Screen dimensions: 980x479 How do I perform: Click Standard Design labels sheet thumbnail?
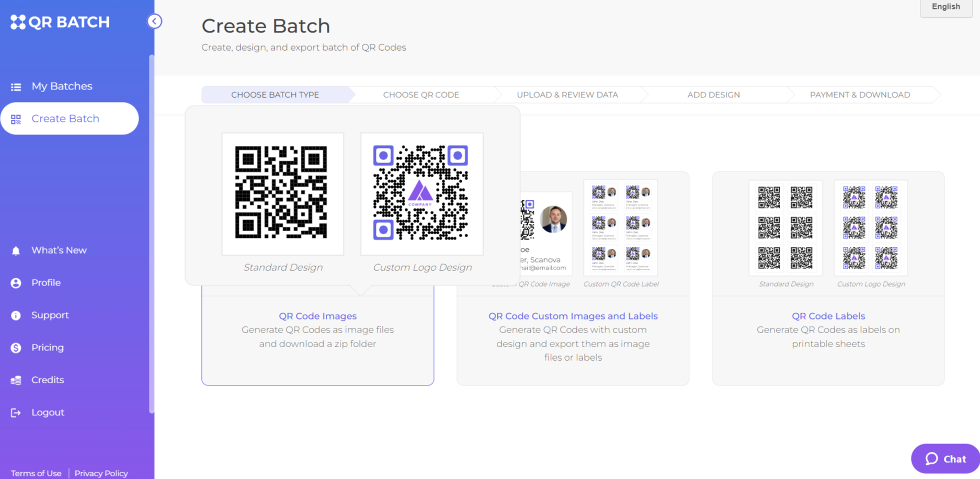[x=785, y=228]
